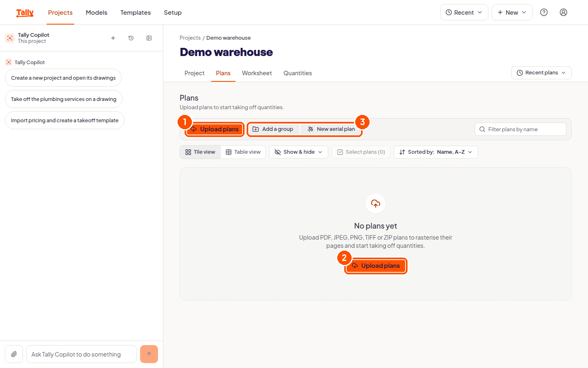Image resolution: width=588 pixels, height=368 pixels.
Task: Click the Tally Copilot header icon
Action: pyautogui.click(x=10, y=38)
